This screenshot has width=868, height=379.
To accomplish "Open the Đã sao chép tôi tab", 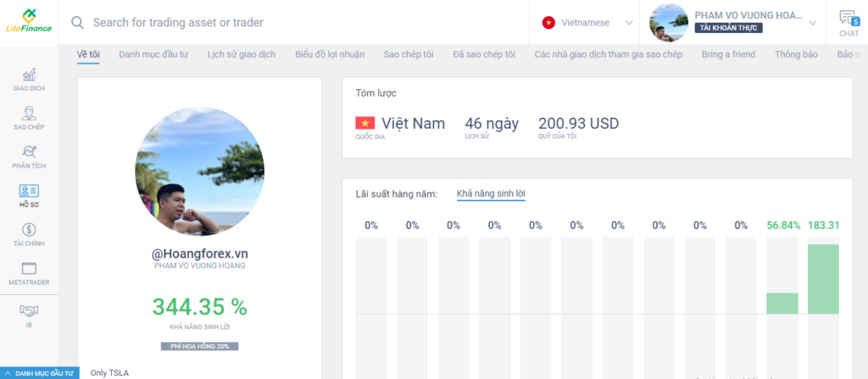I will coord(484,54).
